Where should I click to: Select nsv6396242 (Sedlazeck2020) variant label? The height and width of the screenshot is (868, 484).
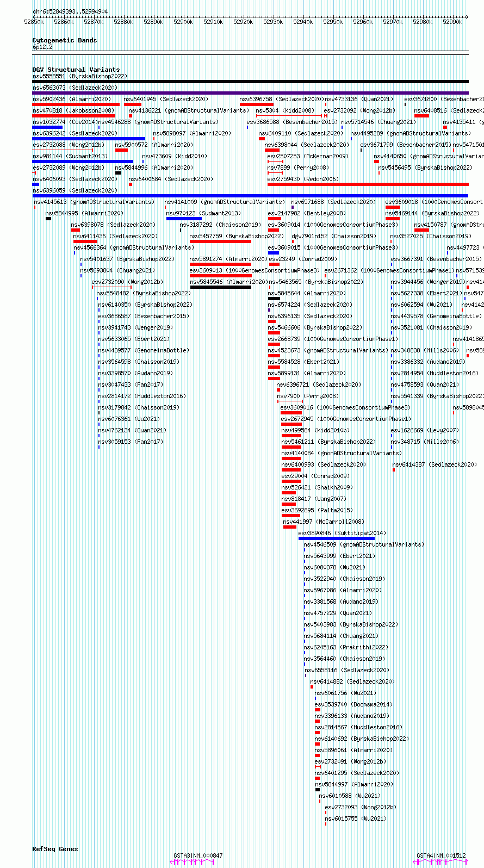75,134
